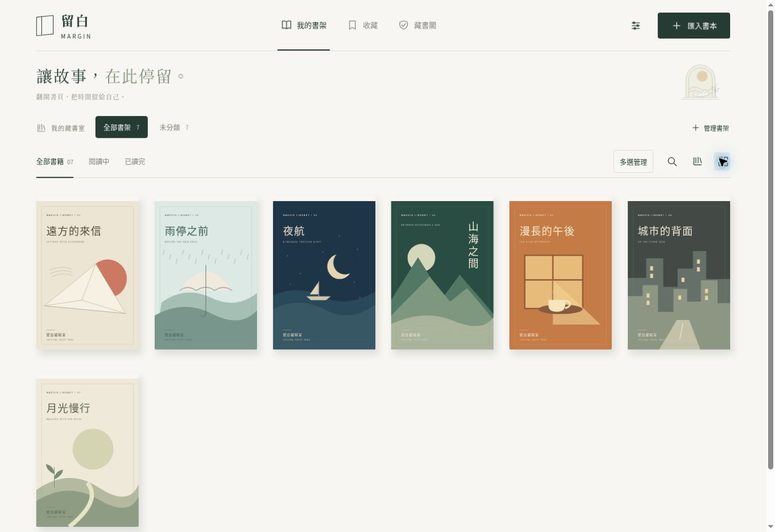Open the book 月光慢行
Image resolution: width=775 pixels, height=532 pixels.
click(x=87, y=453)
